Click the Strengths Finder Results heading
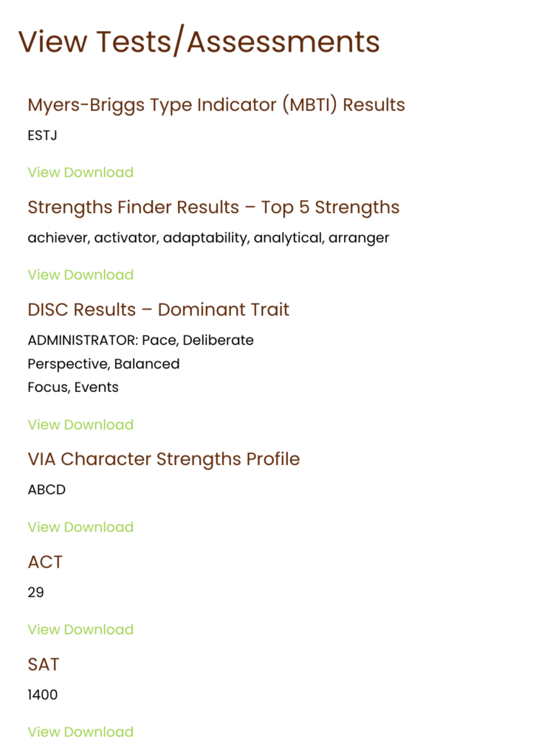The width and height of the screenshot is (542, 756). pos(213,207)
